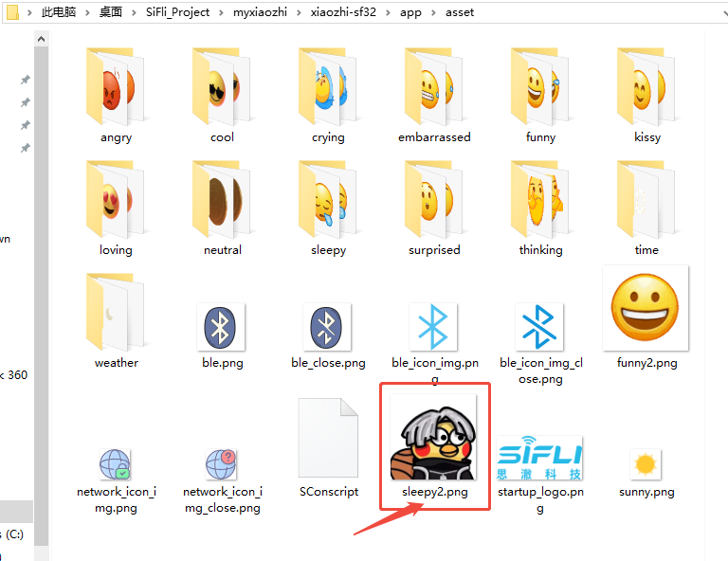Viewport: 728px width, 561px height.
Task: Open the angry emoji folder
Action: pos(116,95)
